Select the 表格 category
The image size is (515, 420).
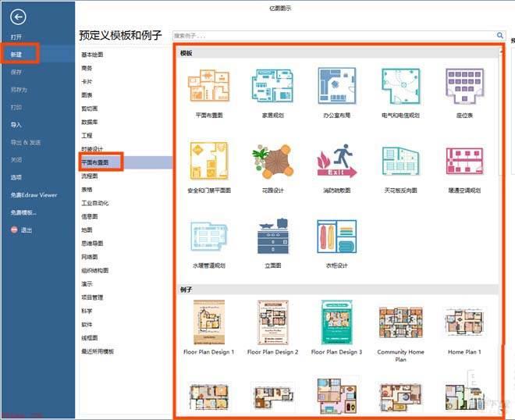click(87, 190)
